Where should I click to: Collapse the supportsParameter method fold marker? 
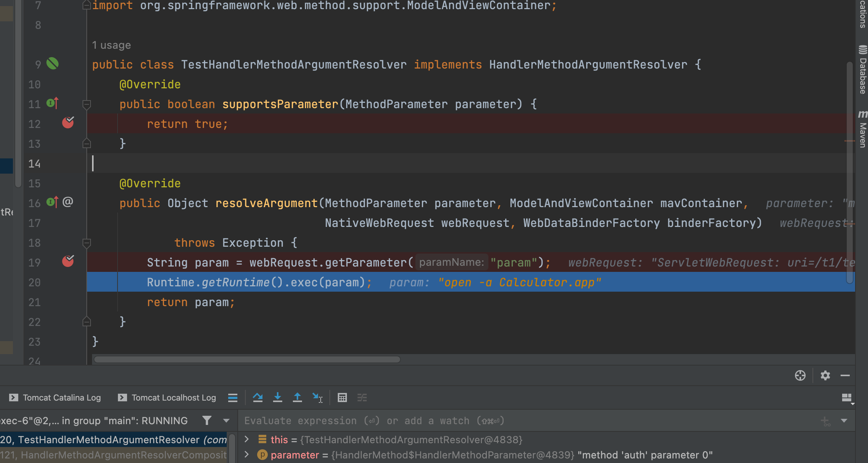[x=87, y=104]
